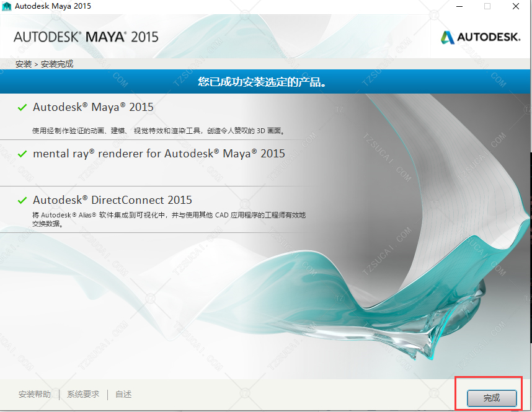Click the 安装 > 安装完成 breadcrumb text
The height and width of the screenshot is (412, 532).
44,64
